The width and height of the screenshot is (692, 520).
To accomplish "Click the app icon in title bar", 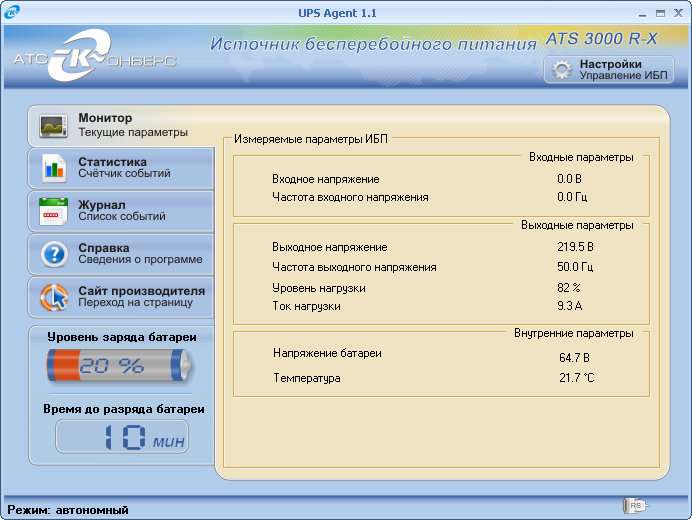I will tap(11, 11).
